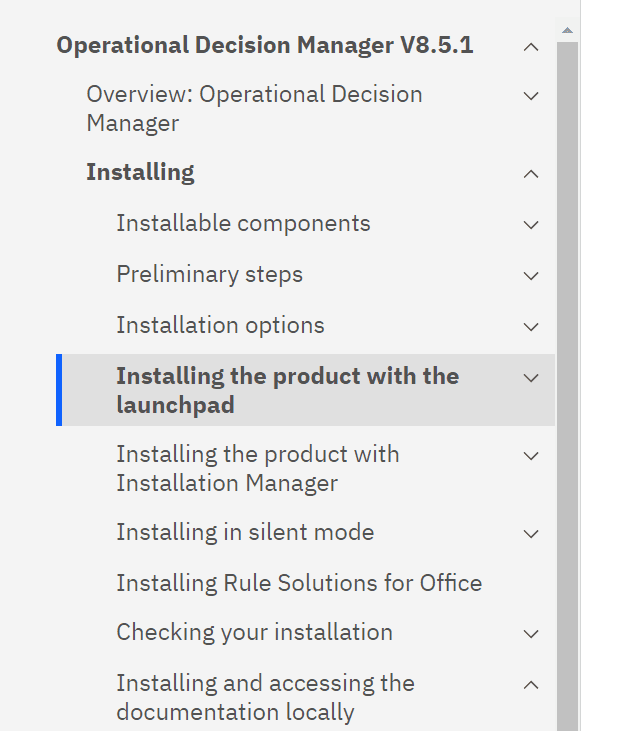Expand the Installing the product with Installation Manager chevron
The height and width of the screenshot is (731, 636).
[531, 456]
